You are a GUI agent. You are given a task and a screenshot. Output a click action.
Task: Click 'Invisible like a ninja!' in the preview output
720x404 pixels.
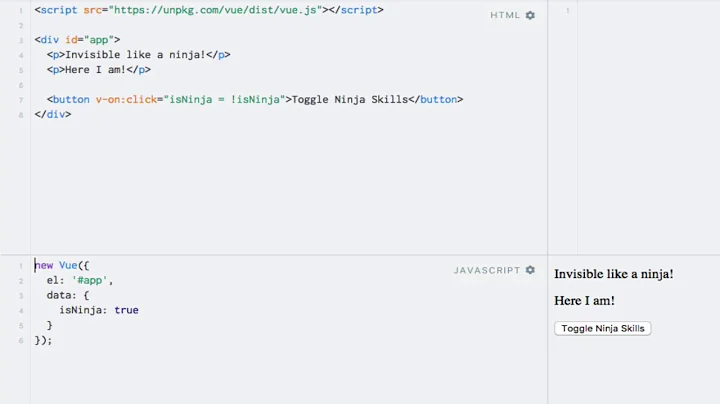pyautogui.click(x=613, y=274)
